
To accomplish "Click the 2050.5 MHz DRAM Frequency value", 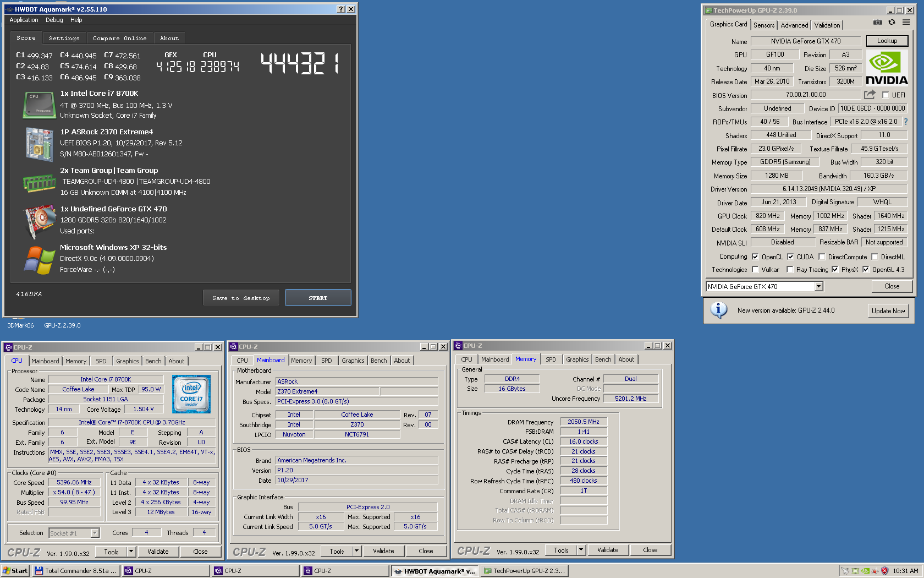I will click(584, 422).
